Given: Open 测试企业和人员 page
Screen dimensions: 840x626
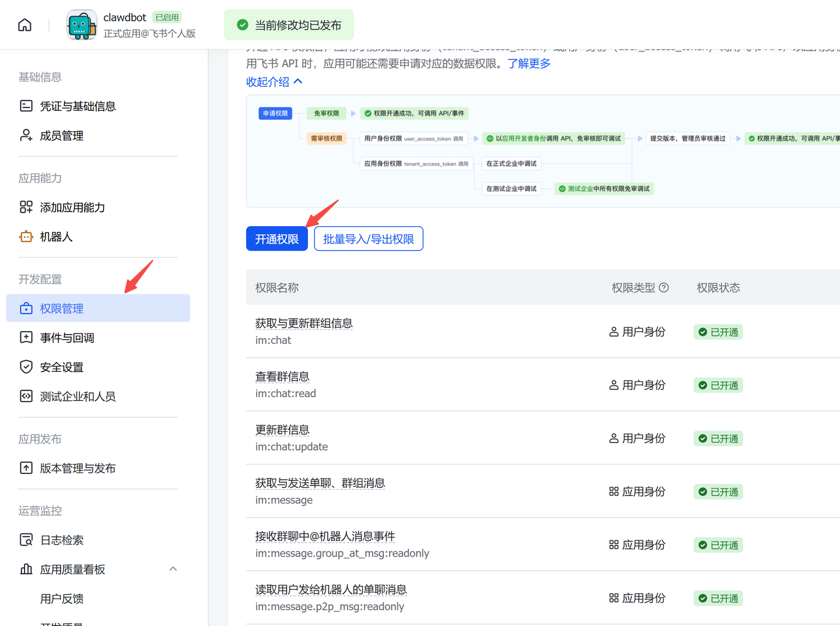Looking at the screenshot, I should click(78, 396).
